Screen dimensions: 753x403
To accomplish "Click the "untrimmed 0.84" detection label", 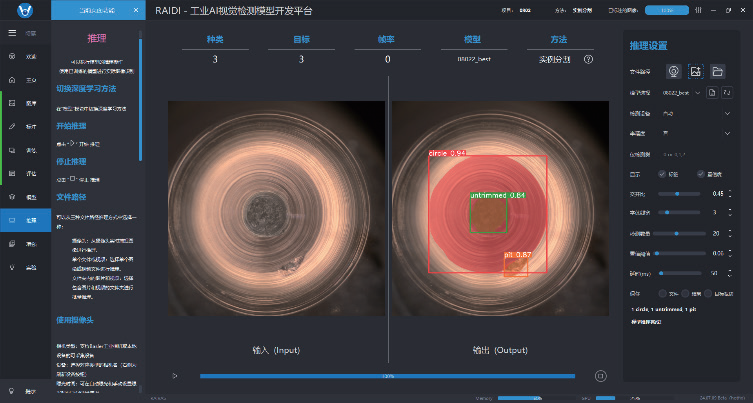I will [x=498, y=195].
